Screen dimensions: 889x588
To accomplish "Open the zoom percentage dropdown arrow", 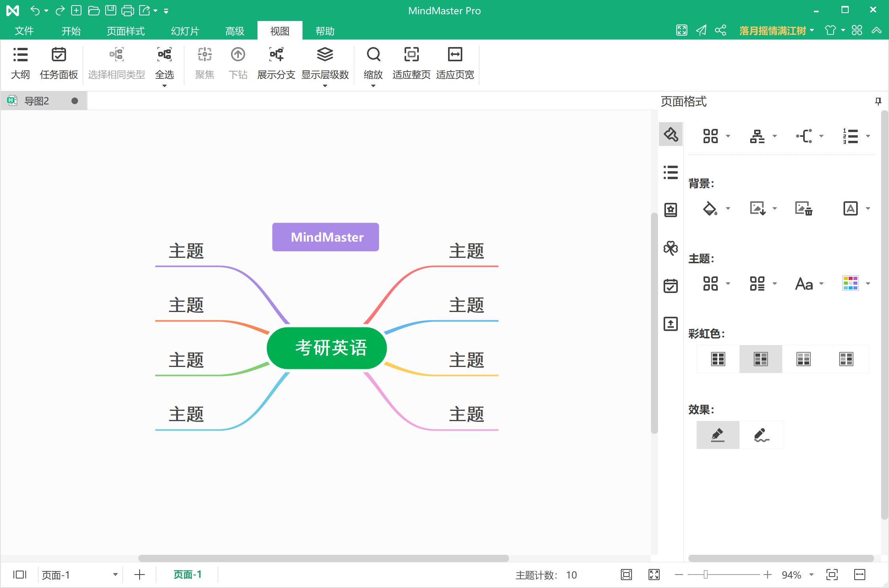I will (x=811, y=575).
